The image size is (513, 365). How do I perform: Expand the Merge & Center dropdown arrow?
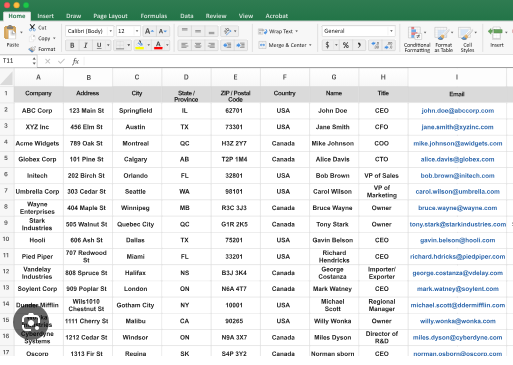(310, 45)
